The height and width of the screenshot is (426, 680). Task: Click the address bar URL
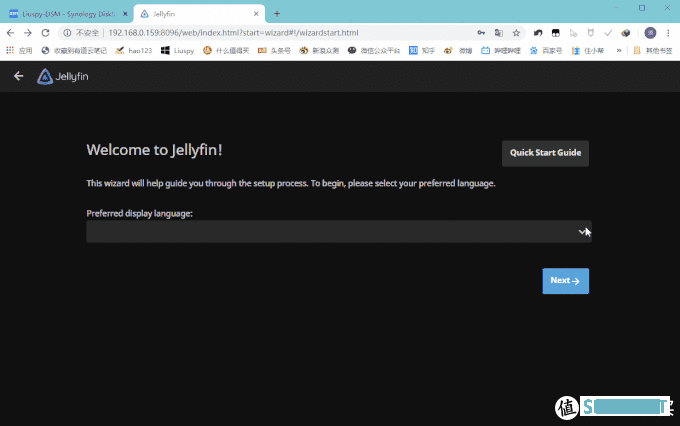click(x=233, y=33)
